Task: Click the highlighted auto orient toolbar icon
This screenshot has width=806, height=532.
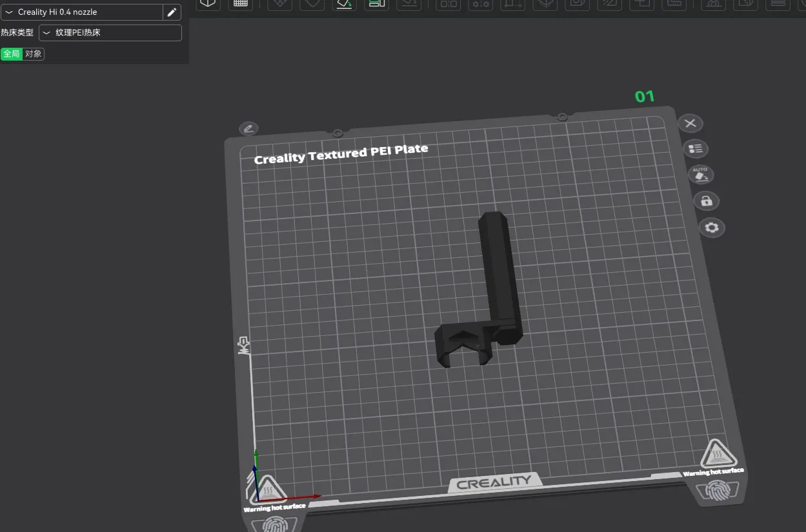Action: click(x=345, y=3)
